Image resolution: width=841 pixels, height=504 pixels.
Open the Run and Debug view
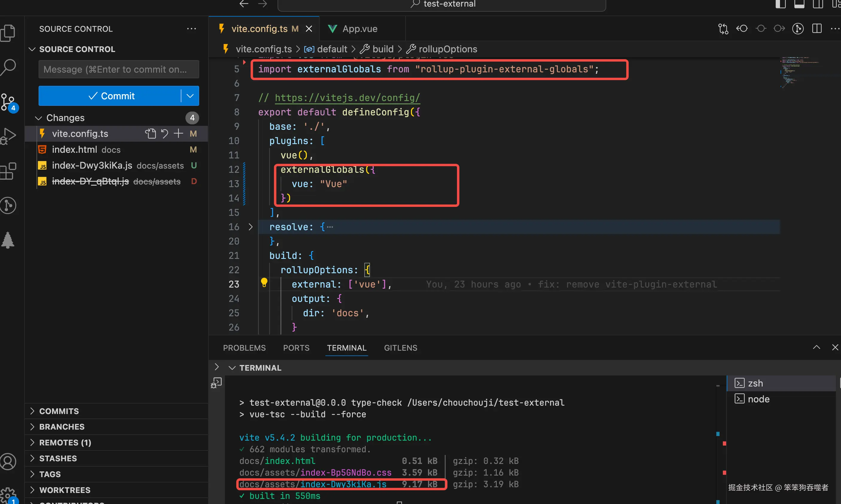tap(8, 136)
